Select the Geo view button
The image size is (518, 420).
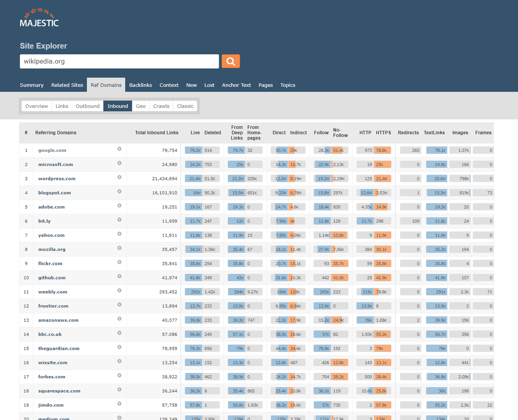click(141, 106)
